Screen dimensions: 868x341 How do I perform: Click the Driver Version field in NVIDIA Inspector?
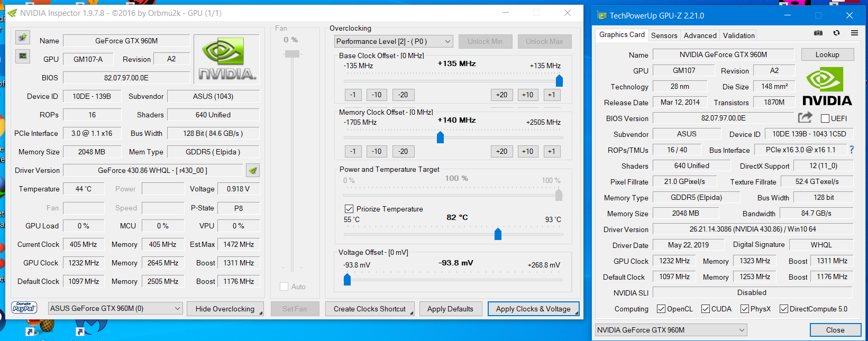pos(152,170)
